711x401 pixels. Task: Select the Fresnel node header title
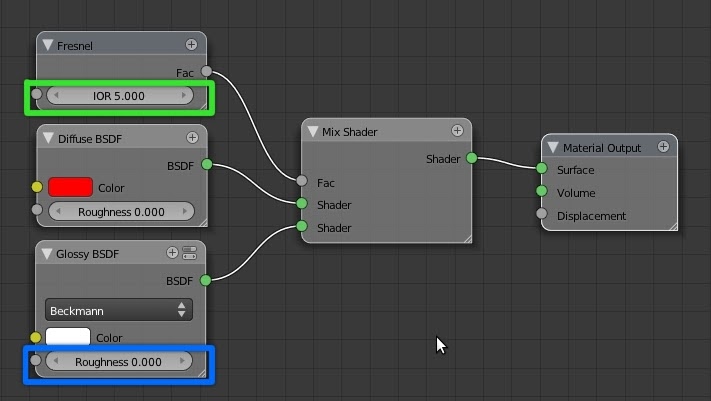click(75, 46)
